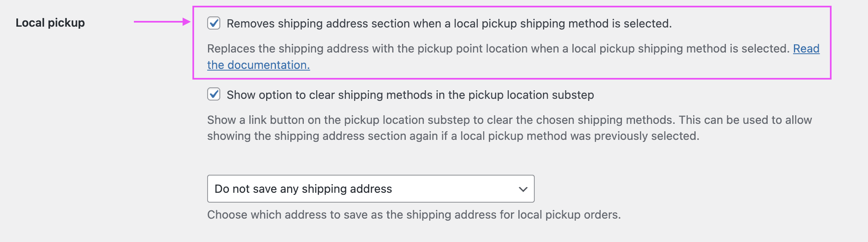Click 'Choose which address to save' helper text
This screenshot has width=868, height=242.
coord(414,214)
